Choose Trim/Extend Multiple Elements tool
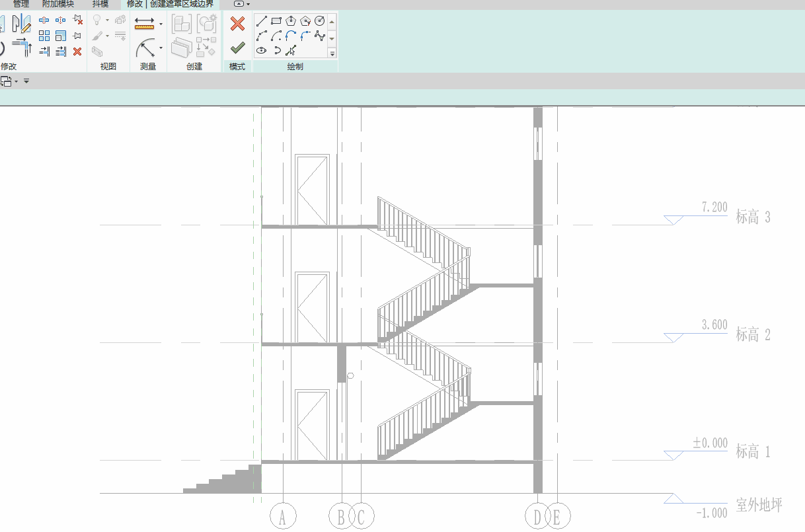The width and height of the screenshot is (805, 532). coord(61,51)
